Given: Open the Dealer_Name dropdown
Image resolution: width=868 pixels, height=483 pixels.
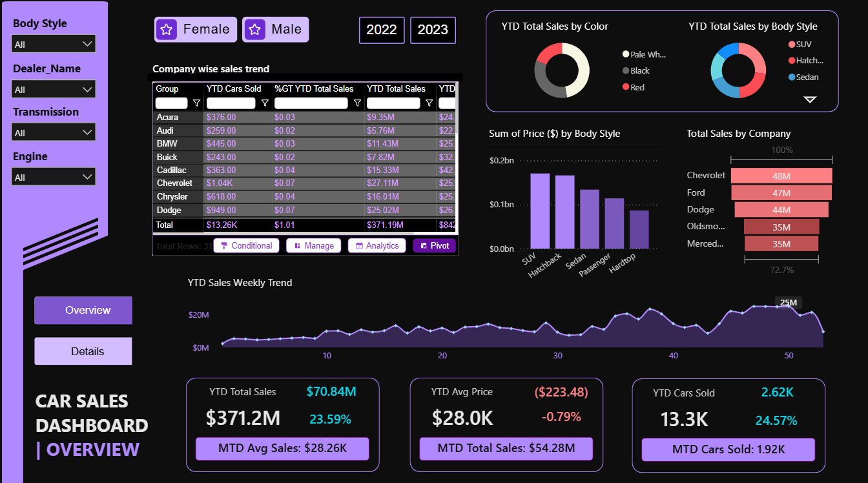Looking at the screenshot, I should (54, 89).
